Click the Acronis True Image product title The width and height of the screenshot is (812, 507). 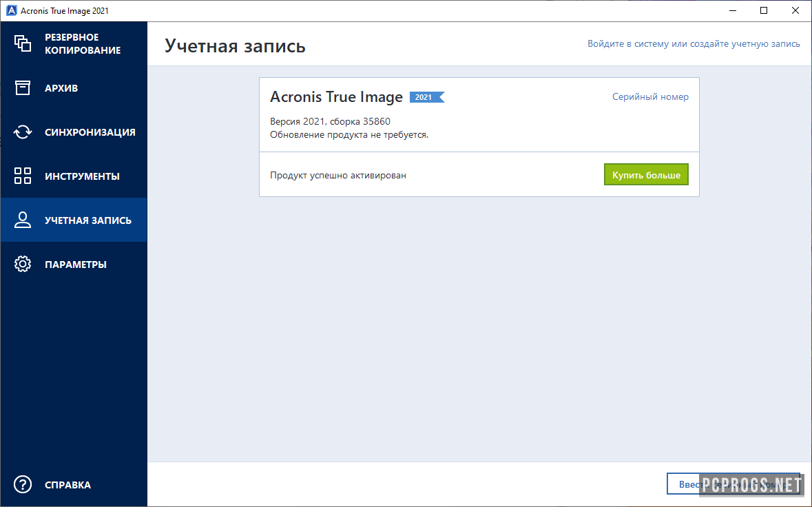(336, 97)
